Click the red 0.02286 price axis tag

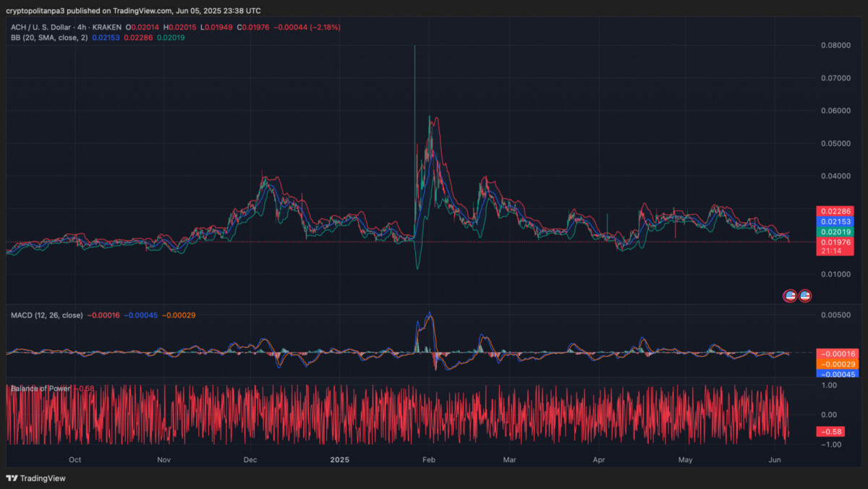835,211
